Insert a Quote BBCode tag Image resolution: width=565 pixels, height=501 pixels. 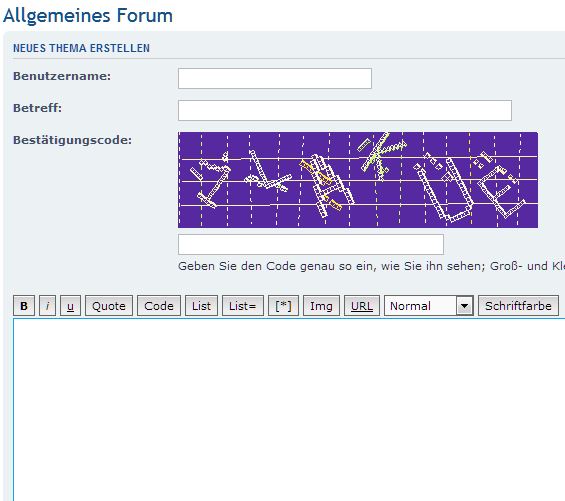click(x=109, y=306)
